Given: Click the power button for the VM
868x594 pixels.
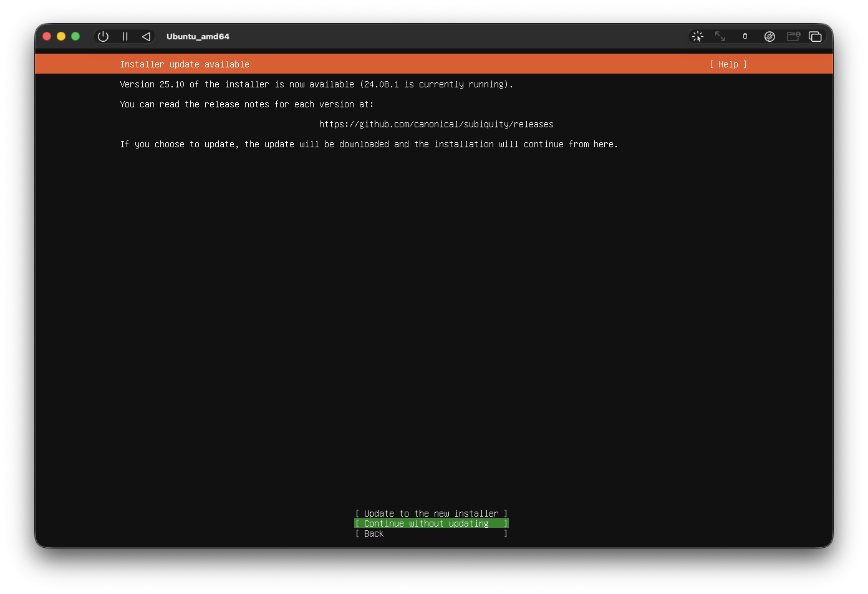Looking at the screenshot, I should click(x=104, y=36).
